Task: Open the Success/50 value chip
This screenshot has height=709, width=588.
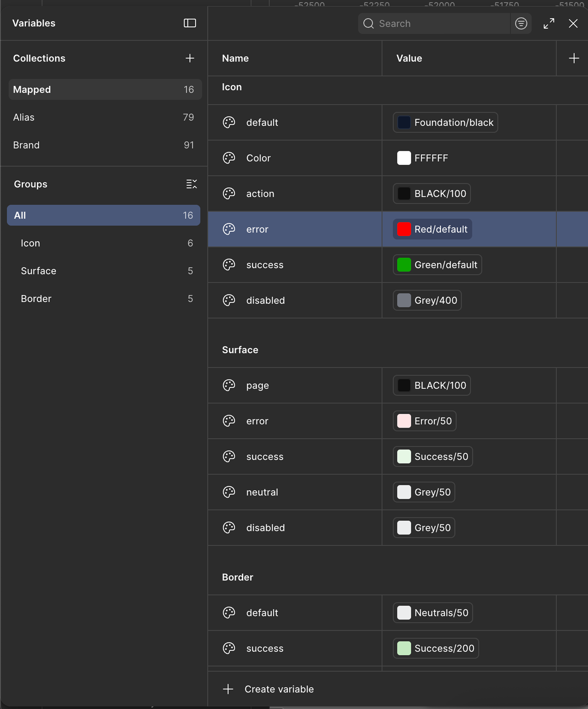Action: coord(432,456)
